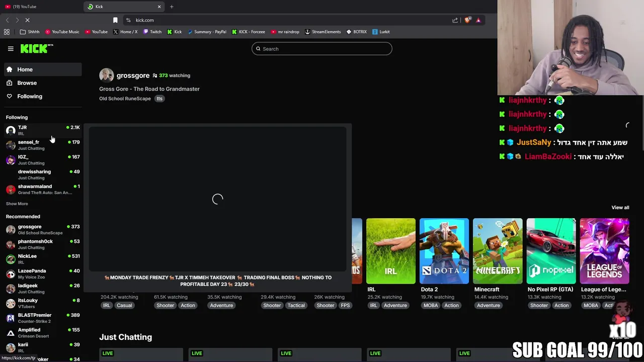Open karii in Recommended list
This screenshot has height=362, width=644.
point(42,347)
